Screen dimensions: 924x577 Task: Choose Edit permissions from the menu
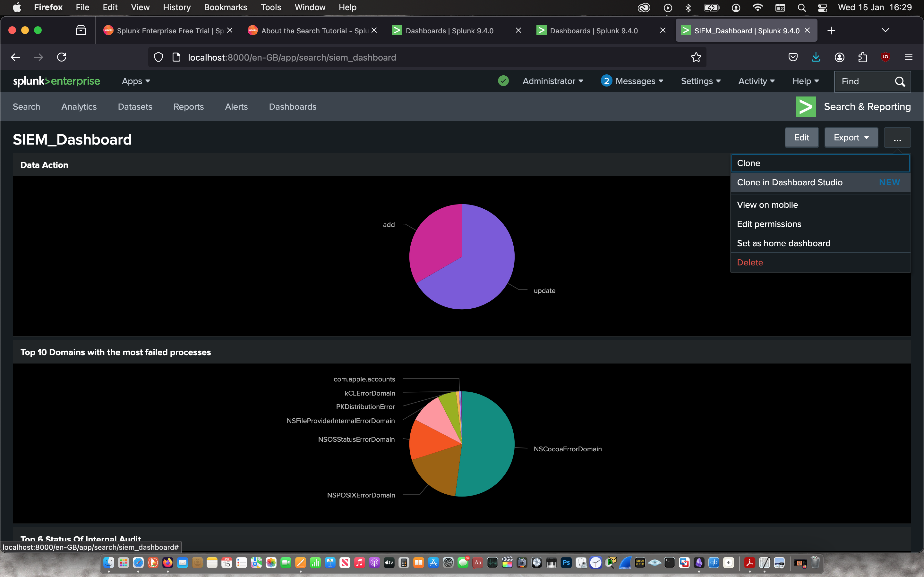[x=769, y=224]
